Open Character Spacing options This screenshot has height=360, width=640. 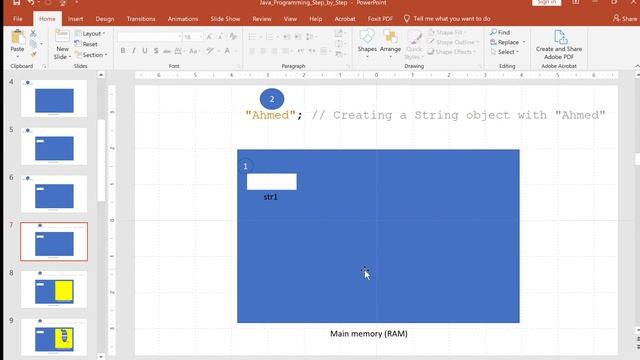click(x=179, y=51)
